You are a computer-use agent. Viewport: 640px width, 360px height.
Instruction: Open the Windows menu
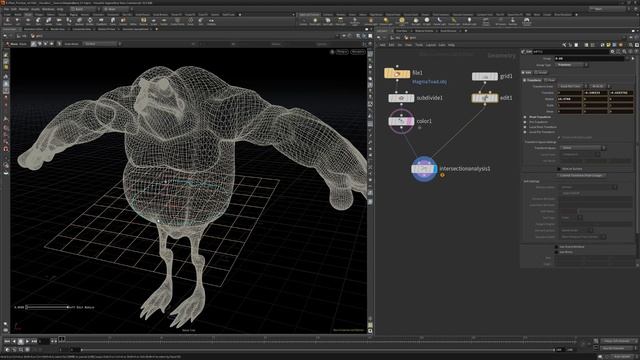point(48,9)
